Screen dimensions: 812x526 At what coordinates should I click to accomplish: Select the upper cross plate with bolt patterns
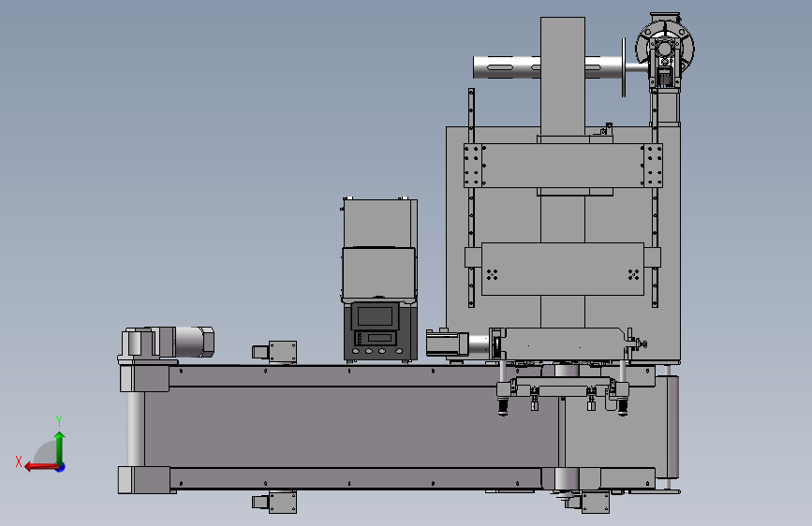click(x=563, y=165)
